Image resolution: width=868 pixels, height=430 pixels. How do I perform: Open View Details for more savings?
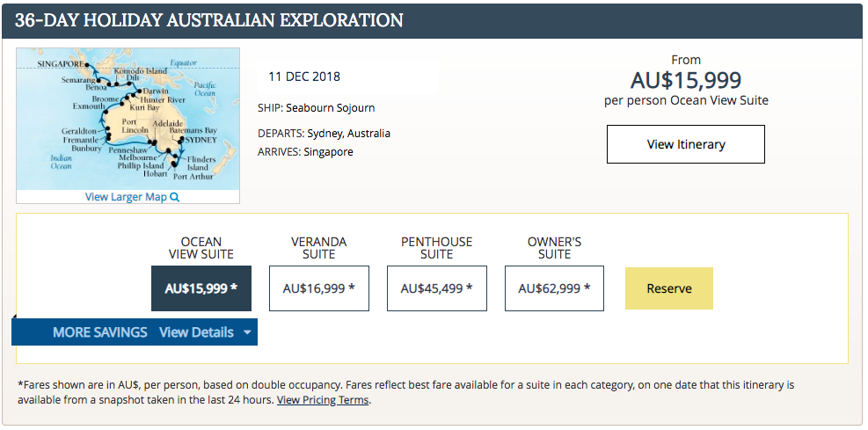point(196,332)
